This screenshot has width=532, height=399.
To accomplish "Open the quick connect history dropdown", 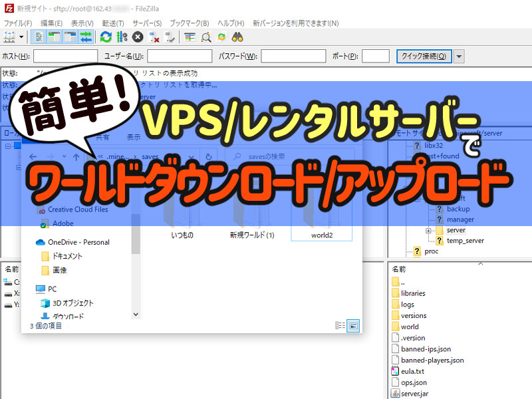I will 459,57.
